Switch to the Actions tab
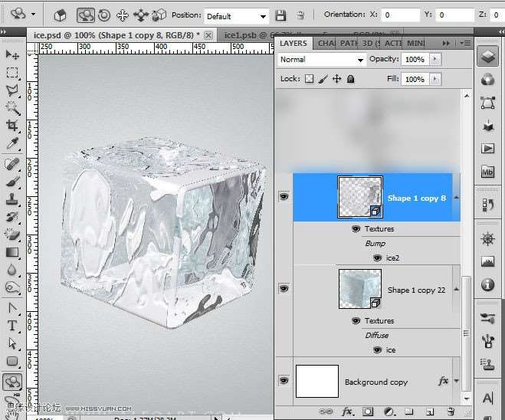Viewport: 505px width, 420px height. click(x=392, y=43)
